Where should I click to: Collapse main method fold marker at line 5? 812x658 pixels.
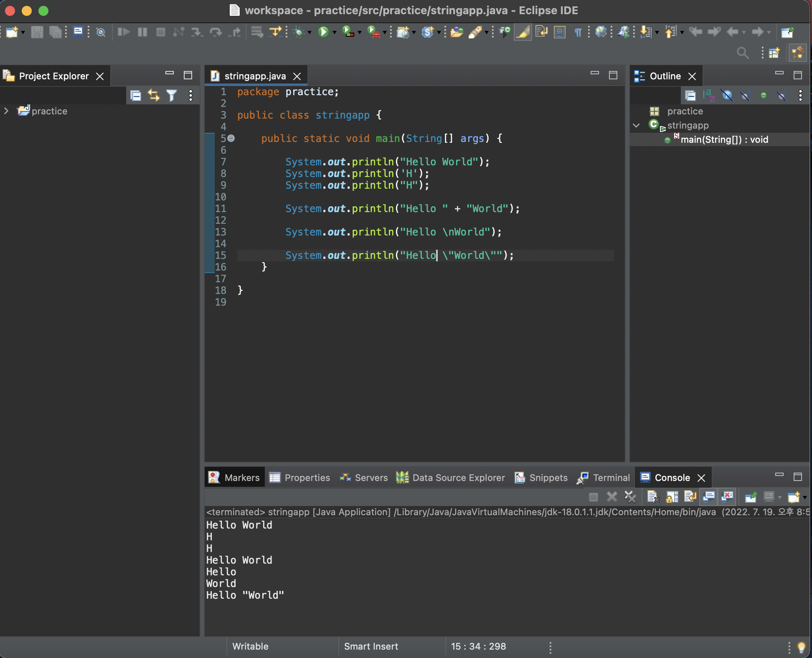(x=231, y=138)
